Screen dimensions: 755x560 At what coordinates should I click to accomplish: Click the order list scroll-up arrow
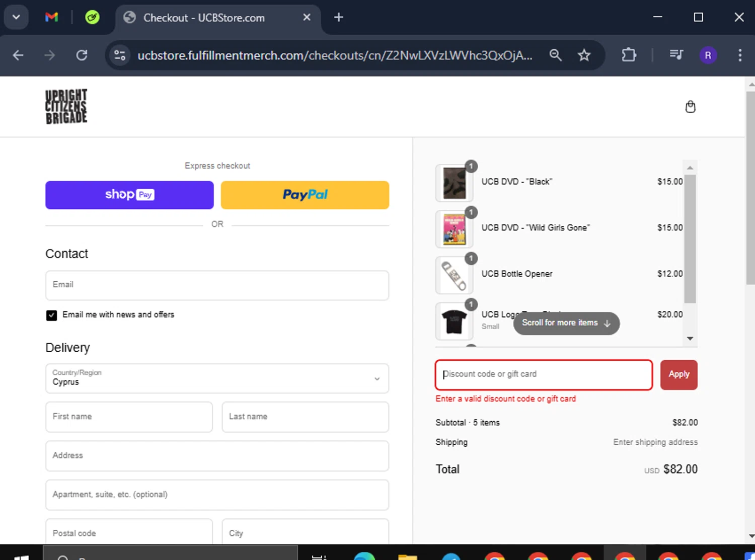pyautogui.click(x=690, y=168)
